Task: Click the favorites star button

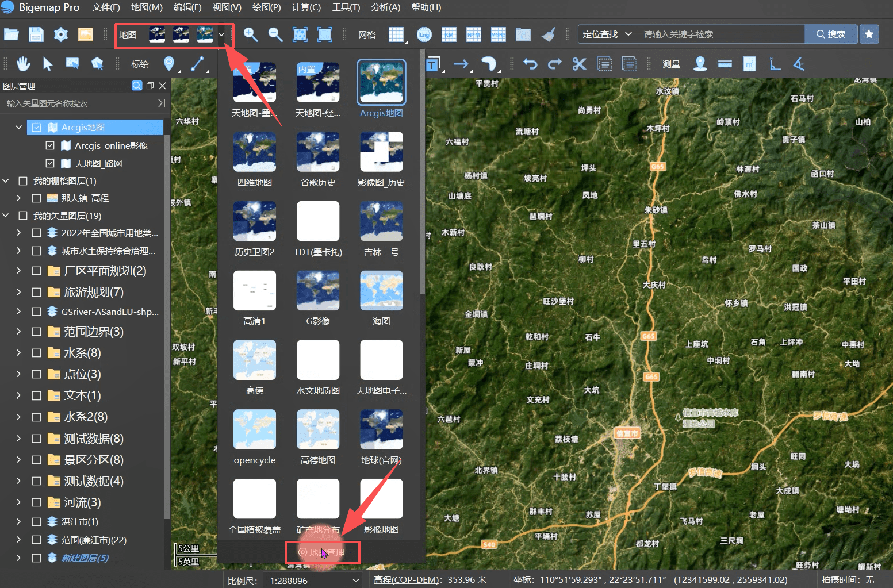Action: [x=869, y=34]
